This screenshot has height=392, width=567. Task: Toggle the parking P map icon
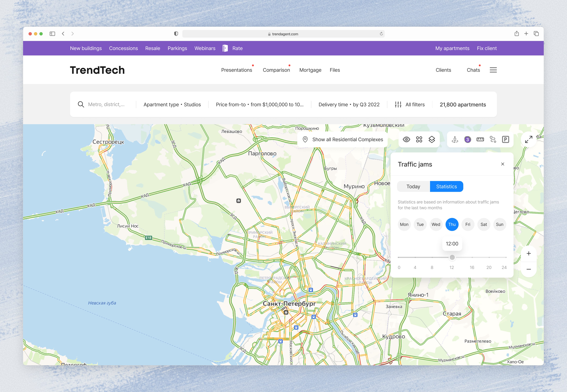pyautogui.click(x=505, y=140)
